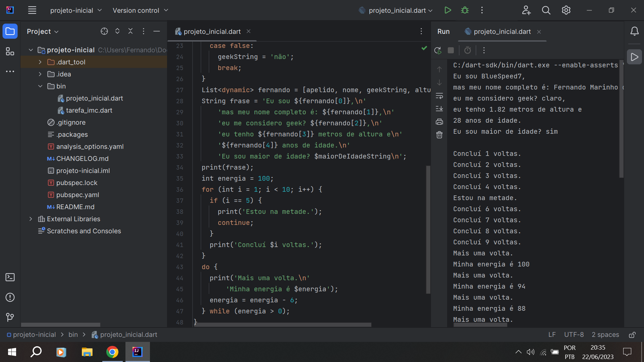The width and height of the screenshot is (644, 362).
Task: Expand the .idea folder
Action: click(40, 74)
